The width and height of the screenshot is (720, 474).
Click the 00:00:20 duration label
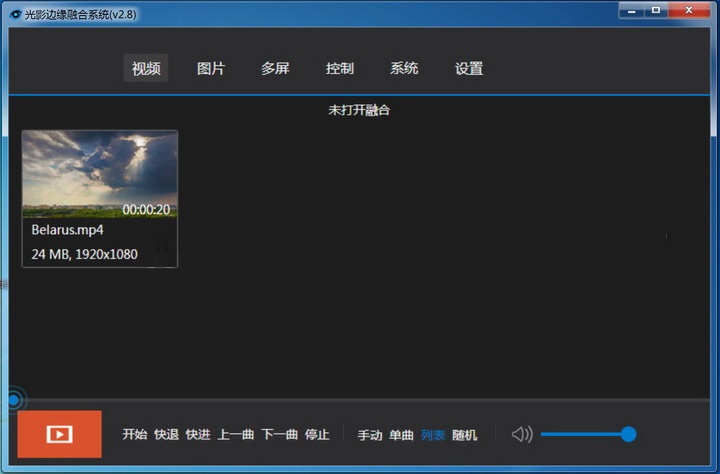[x=146, y=209]
